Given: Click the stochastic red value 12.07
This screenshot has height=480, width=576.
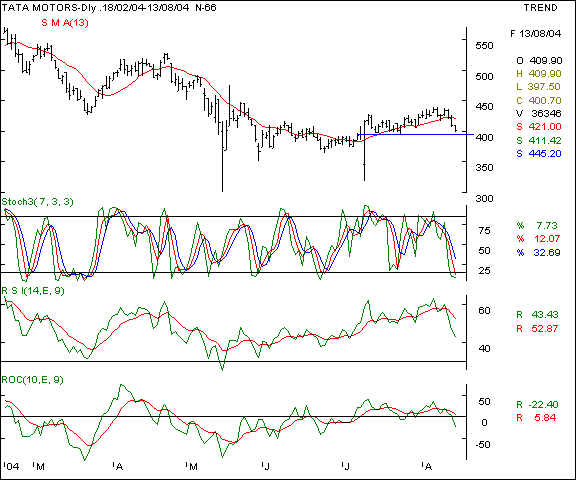Looking at the screenshot, I should [547, 239].
